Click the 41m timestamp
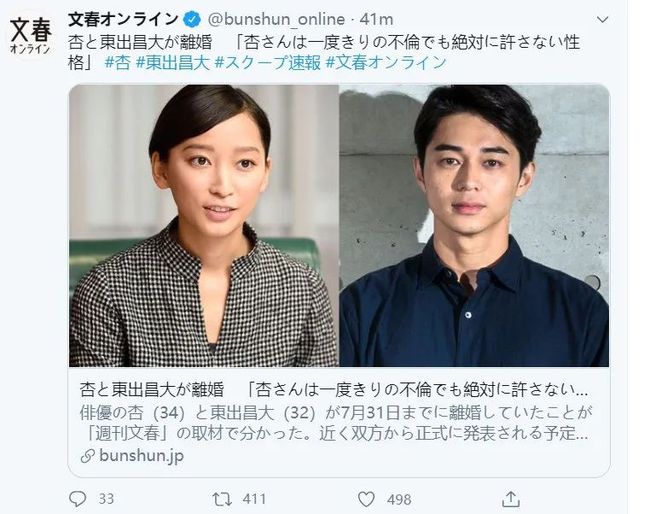 click(x=376, y=19)
